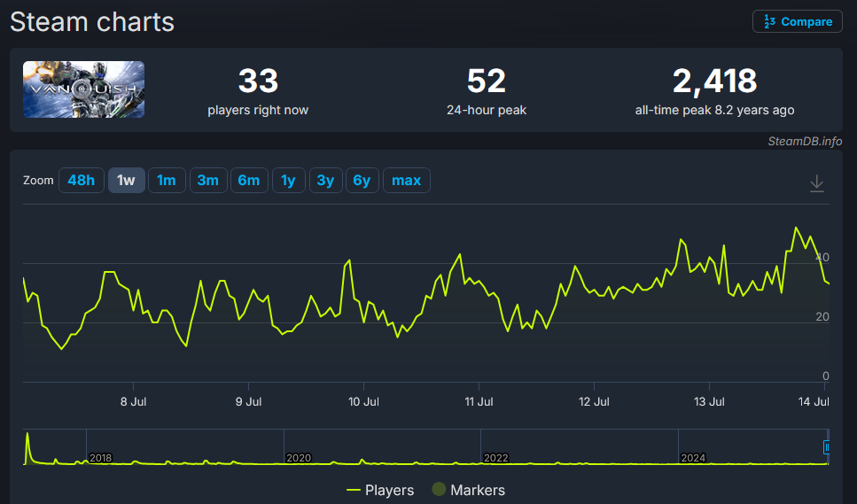857x504 pixels.
Task: Click the 9 Jul axis label
Action: [x=249, y=402]
